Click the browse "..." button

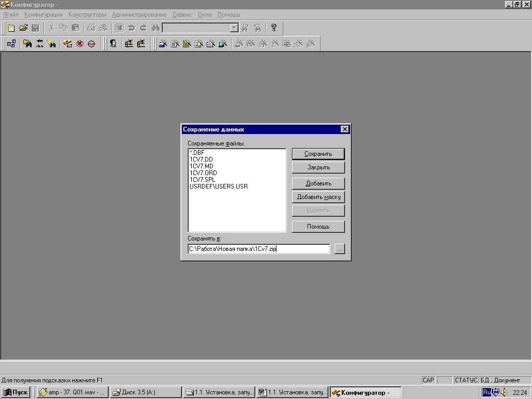339,249
